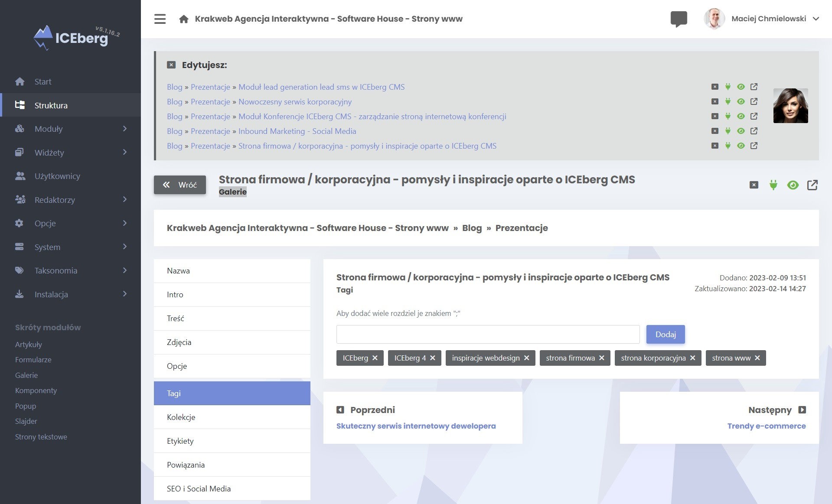832x504 pixels.
Task: Open page in new window large icon
Action: tap(812, 185)
